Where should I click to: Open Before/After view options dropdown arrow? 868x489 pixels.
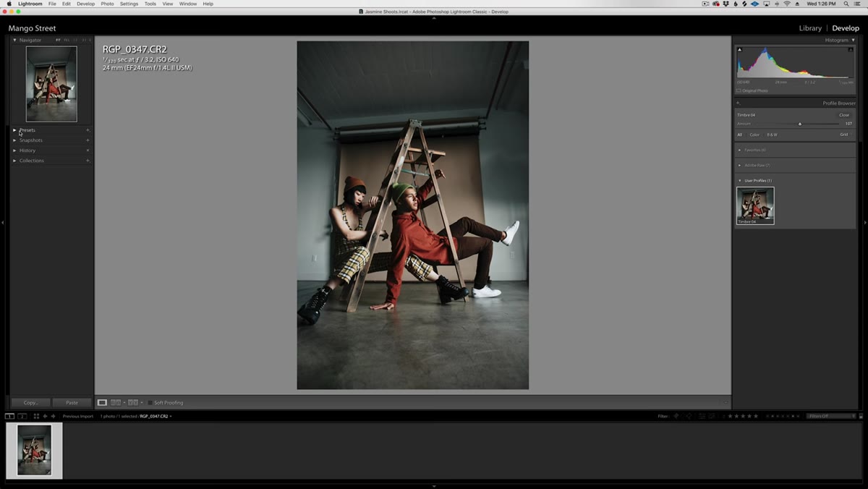pos(141,402)
